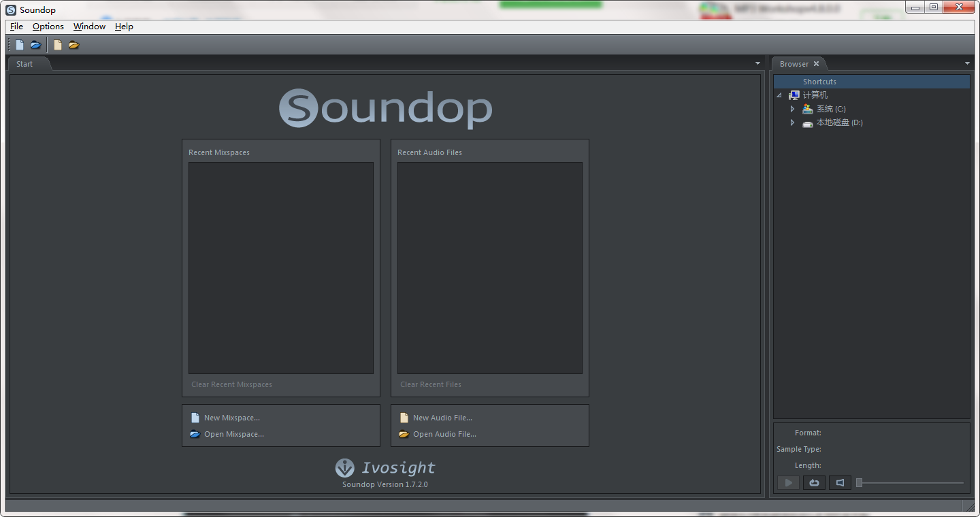
Task: Open the File menu
Action: tap(16, 27)
